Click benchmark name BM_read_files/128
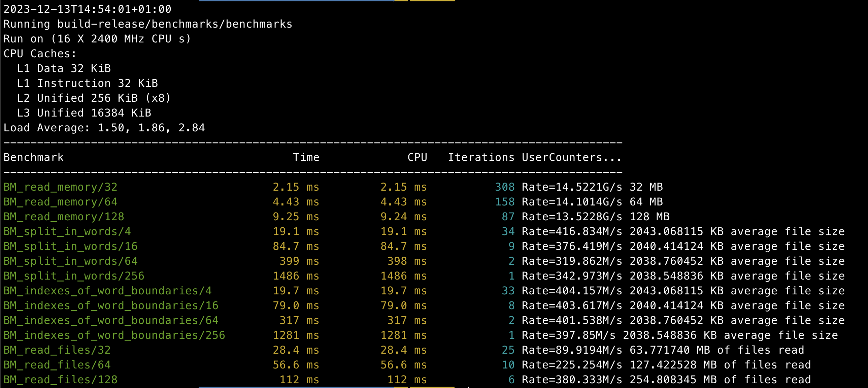The image size is (868, 388). [x=60, y=380]
